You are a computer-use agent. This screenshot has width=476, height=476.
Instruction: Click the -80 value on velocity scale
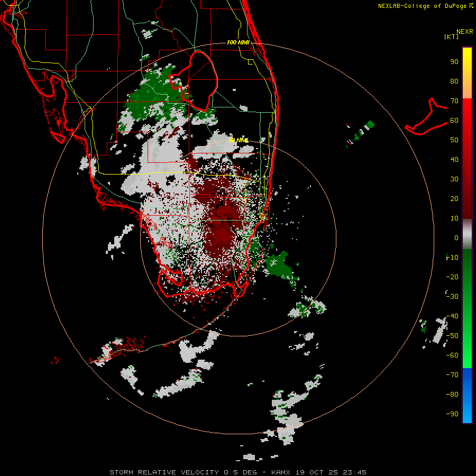click(452, 395)
